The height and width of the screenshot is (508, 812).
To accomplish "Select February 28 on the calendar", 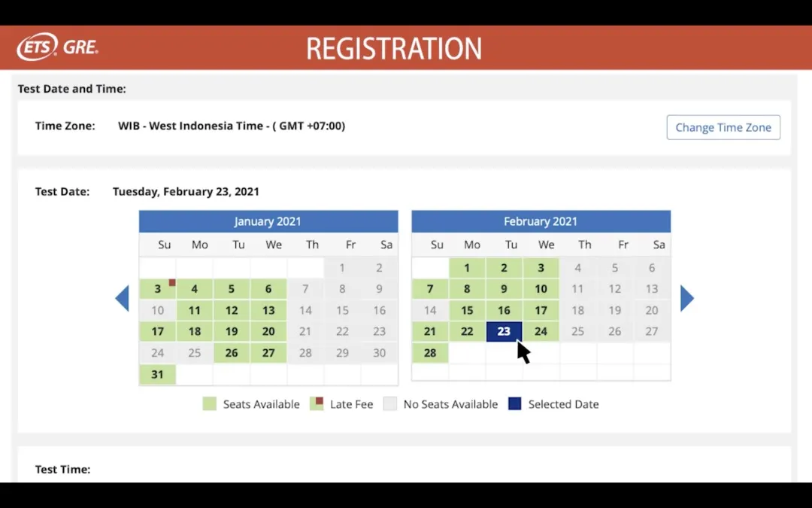I will (430, 353).
